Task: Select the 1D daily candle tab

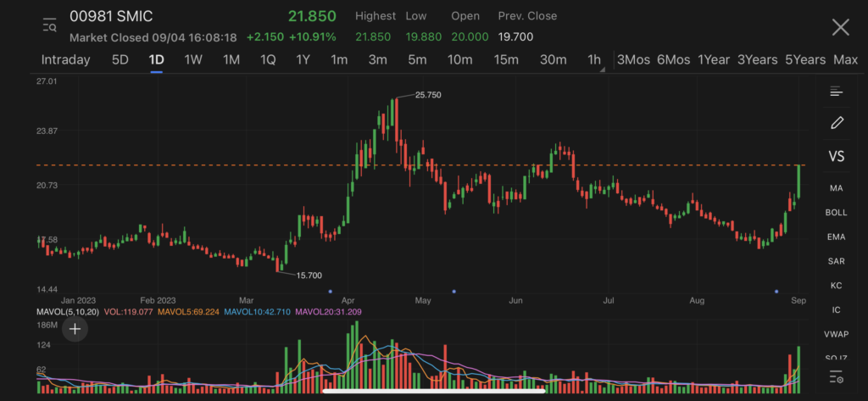Action: click(157, 60)
